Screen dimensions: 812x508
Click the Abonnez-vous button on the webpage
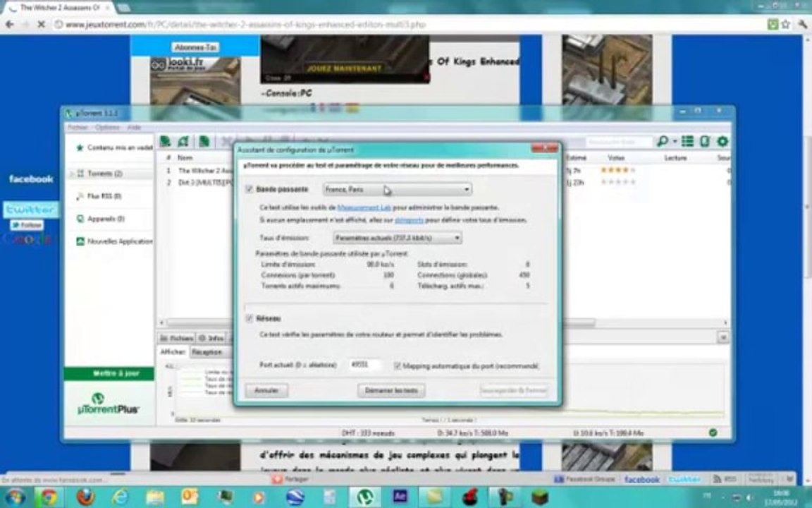pyautogui.click(x=195, y=47)
